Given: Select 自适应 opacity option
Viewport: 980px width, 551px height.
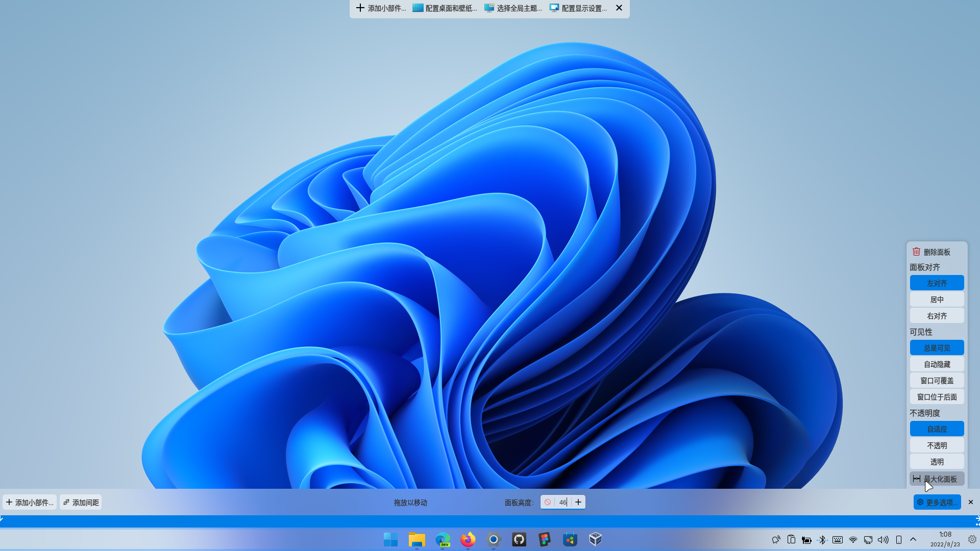Looking at the screenshot, I should coord(937,429).
